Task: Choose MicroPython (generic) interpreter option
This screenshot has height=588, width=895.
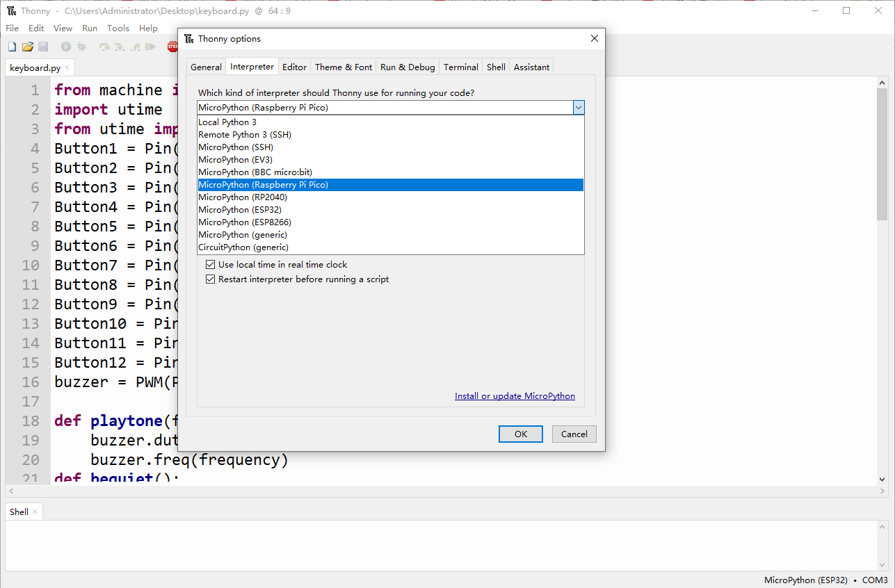Action: tap(391, 235)
